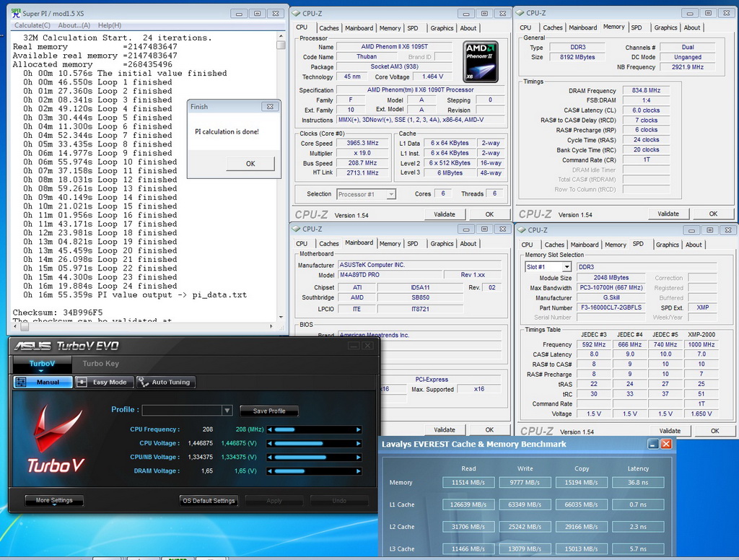739x560 pixels.
Task: Click left arrow of CPU Frequency slider
Action: pos(270,429)
